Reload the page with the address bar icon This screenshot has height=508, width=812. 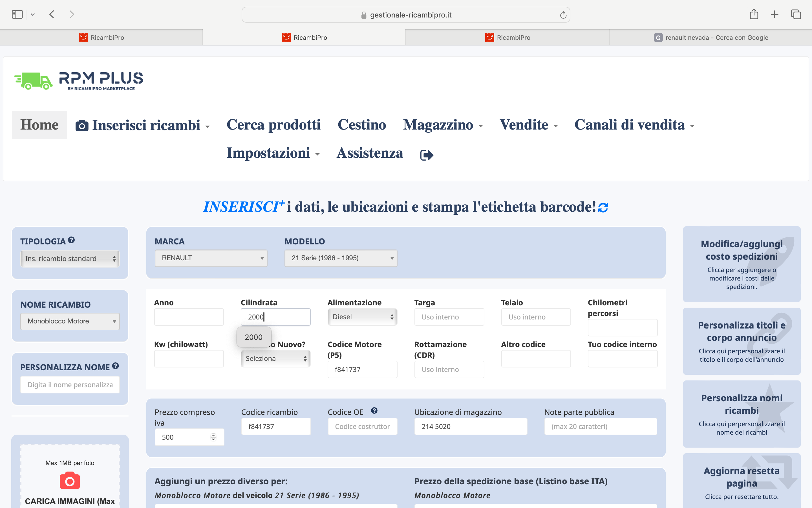(563, 15)
